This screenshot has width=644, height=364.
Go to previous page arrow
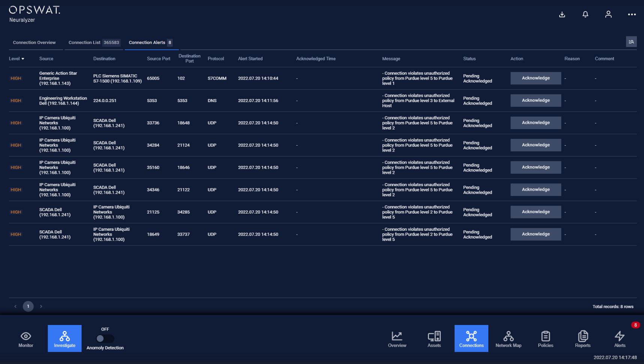(x=15, y=307)
